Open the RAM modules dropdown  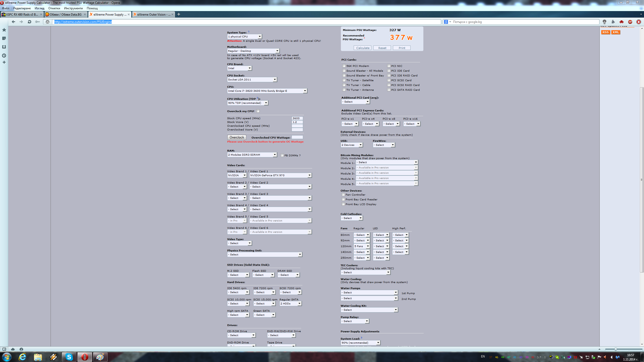point(252,155)
